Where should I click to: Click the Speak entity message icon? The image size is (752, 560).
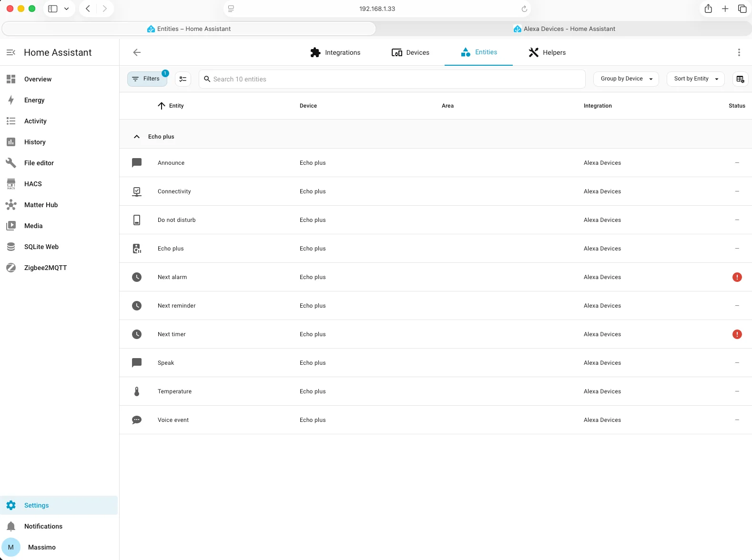coord(137,363)
